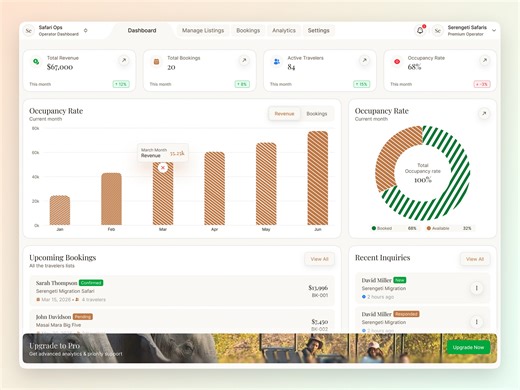
Task: Click the Total Bookings calendar icon
Action: click(x=156, y=62)
